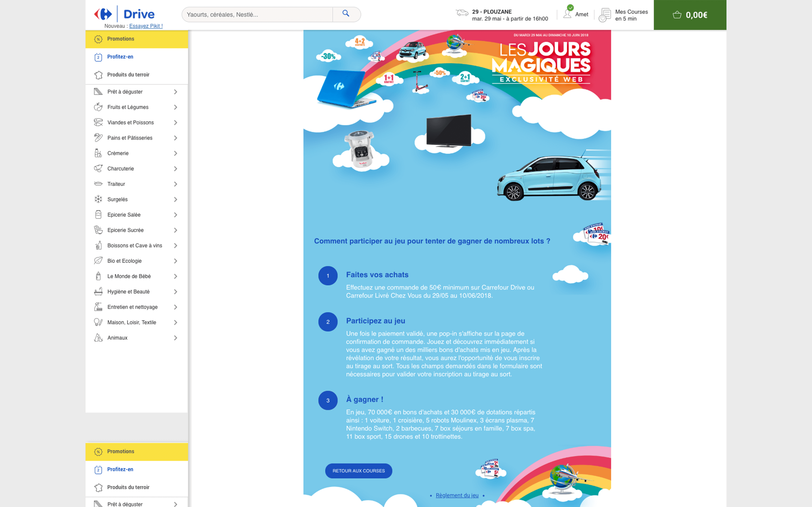Click the Viandes et Poissons icon
The image size is (812, 507).
tap(98, 122)
